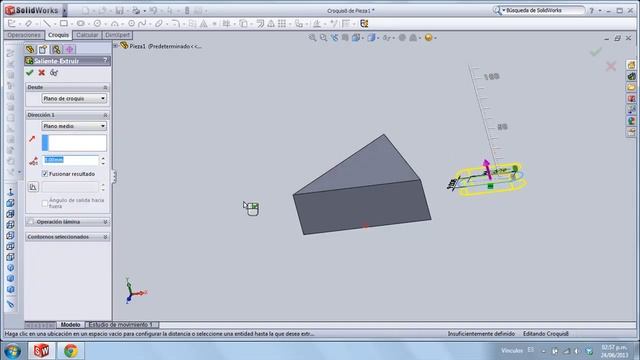This screenshot has width=640, height=360.
Task: Click the reverse direction red arrow icon
Action: click(32, 139)
